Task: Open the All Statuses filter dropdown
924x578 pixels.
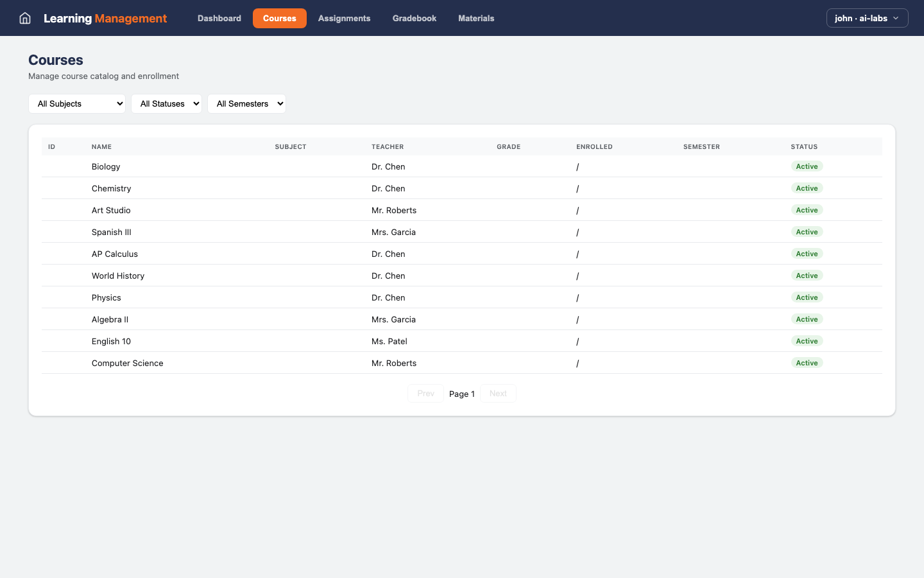Action: click(166, 103)
